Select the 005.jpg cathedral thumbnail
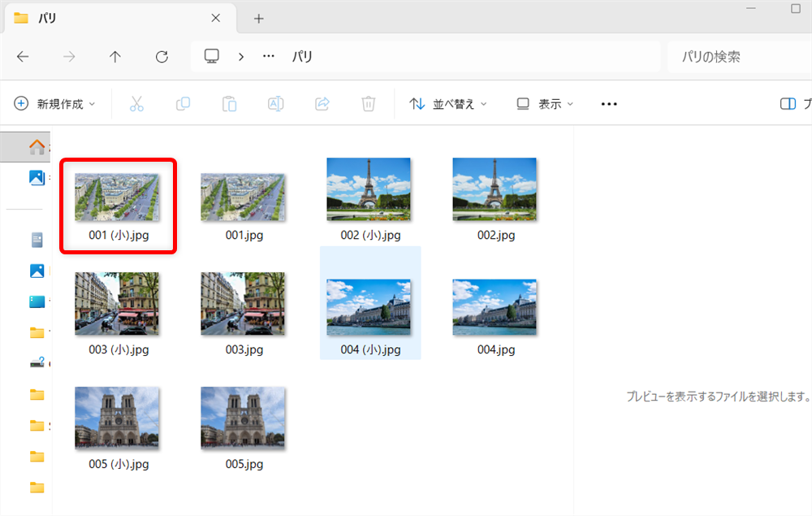Viewport: 812px width, 516px height. click(x=243, y=417)
